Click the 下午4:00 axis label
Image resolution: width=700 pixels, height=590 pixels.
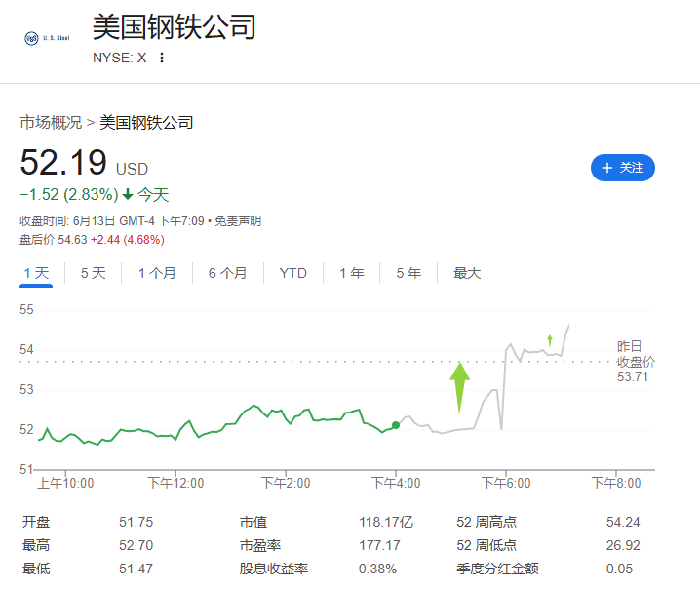[396, 483]
